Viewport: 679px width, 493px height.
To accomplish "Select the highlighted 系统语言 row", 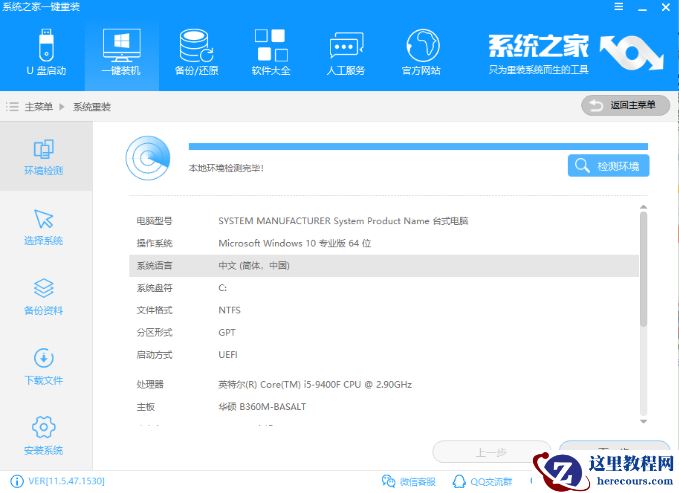I will tap(384, 266).
